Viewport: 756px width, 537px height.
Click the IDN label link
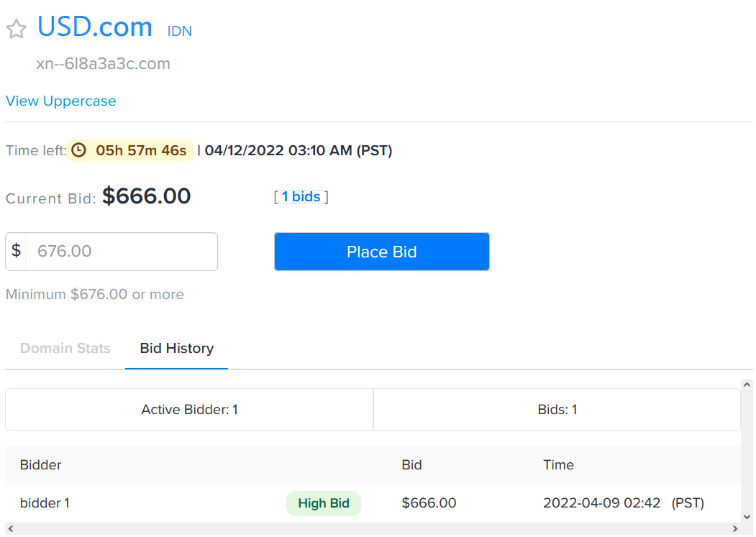179,31
